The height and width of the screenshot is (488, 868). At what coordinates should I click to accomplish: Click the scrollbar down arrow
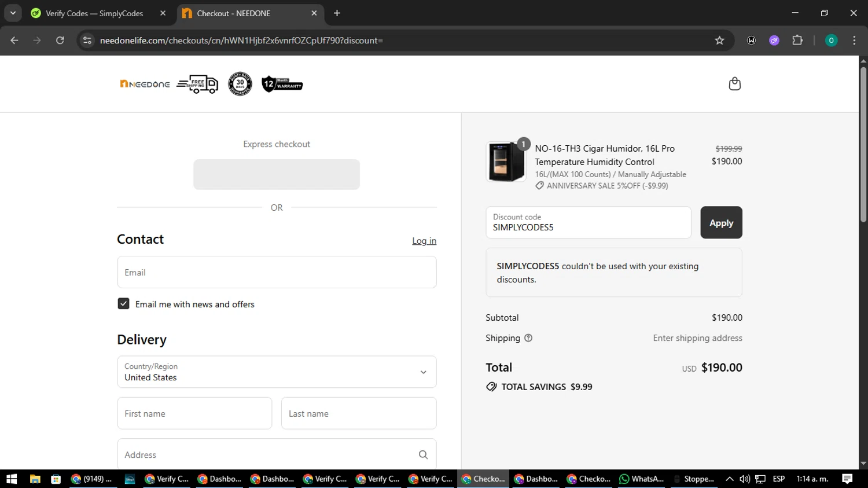[x=863, y=464]
